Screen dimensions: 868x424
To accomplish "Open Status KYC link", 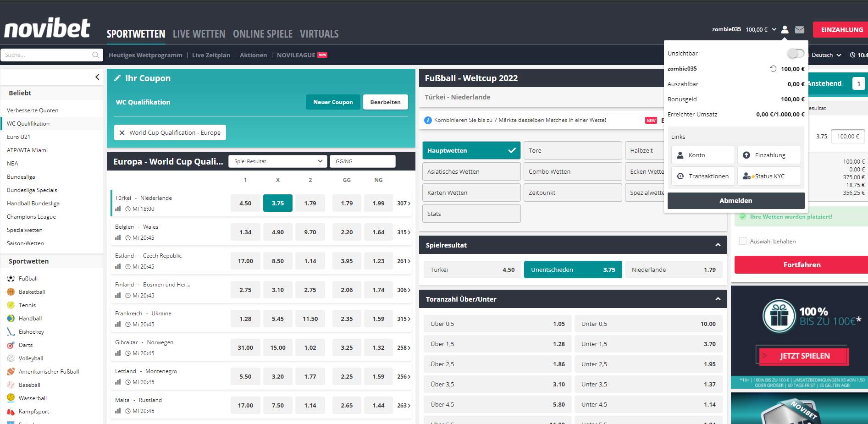I will [769, 176].
